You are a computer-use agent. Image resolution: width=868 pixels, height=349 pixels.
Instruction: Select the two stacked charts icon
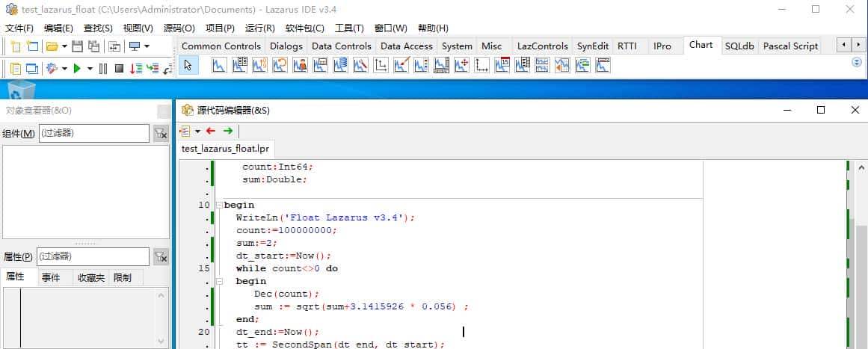(x=543, y=65)
